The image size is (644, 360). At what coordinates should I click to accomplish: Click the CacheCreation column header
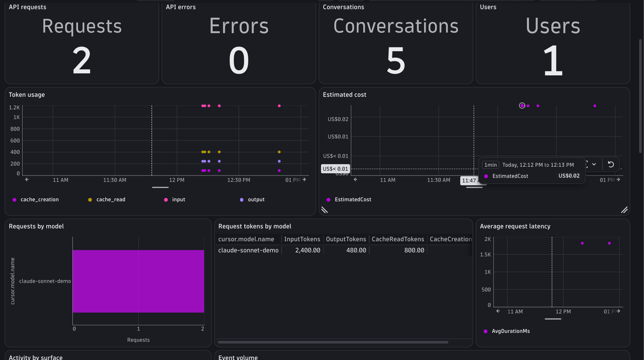451,239
